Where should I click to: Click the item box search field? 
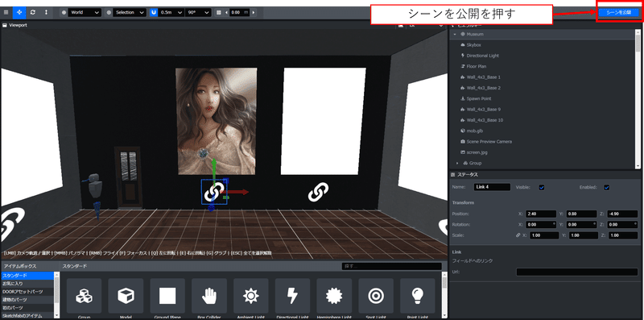[x=391, y=266]
